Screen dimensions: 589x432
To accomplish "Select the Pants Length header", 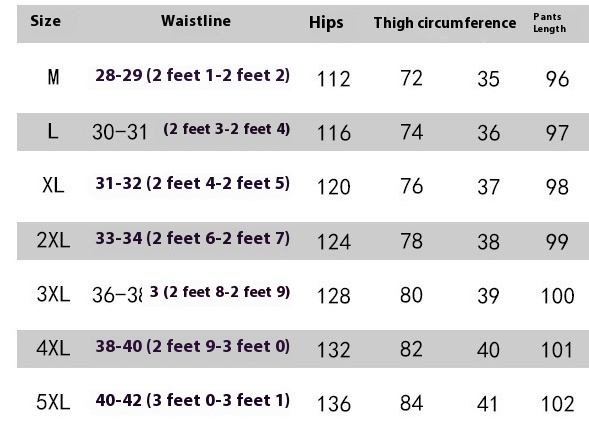I will [x=550, y=23].
